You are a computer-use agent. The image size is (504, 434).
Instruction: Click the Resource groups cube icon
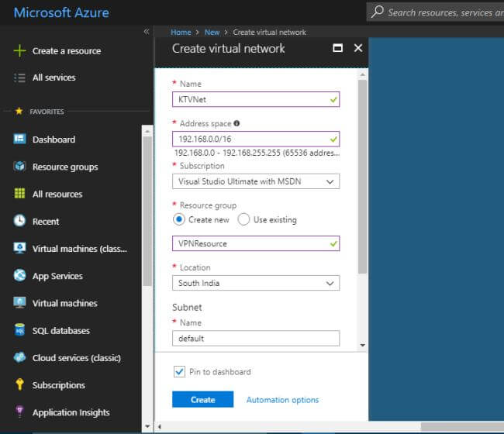click(x=20, y=167)
